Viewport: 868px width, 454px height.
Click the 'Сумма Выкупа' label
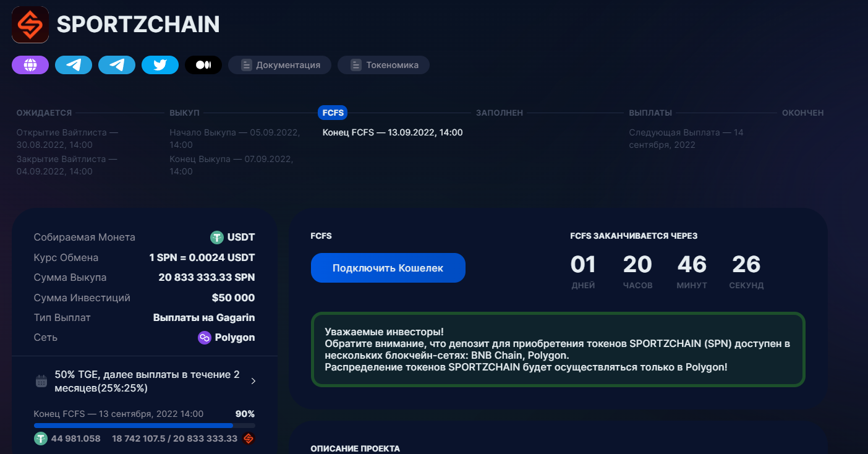(x=70, y=278)
